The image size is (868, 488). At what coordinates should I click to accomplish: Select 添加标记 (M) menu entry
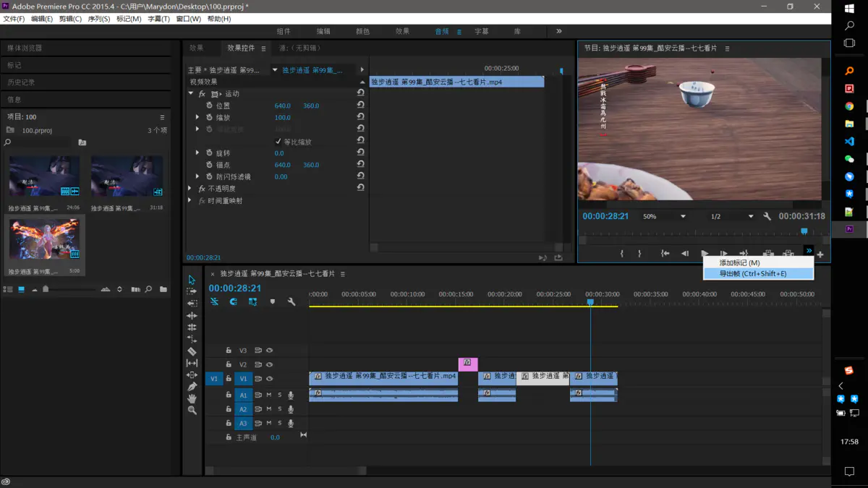click(759, 262)
